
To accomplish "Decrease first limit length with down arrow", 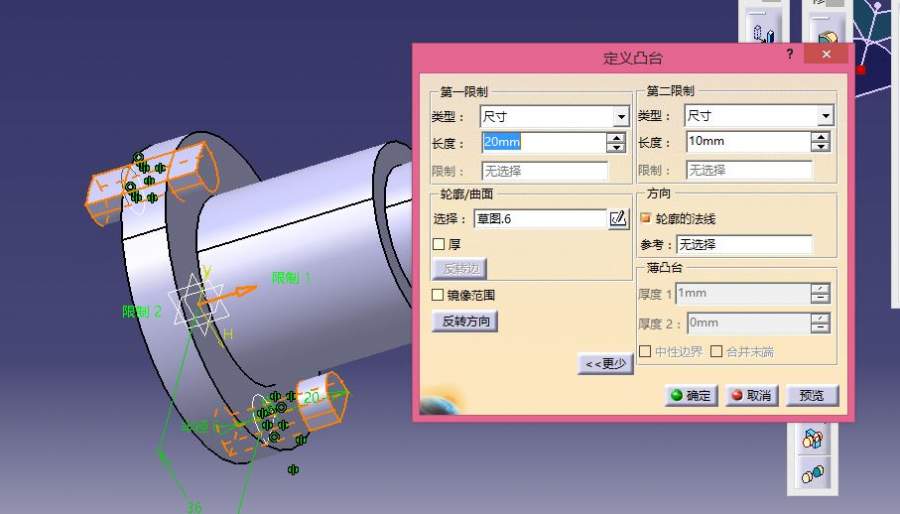I will (616, 147).
